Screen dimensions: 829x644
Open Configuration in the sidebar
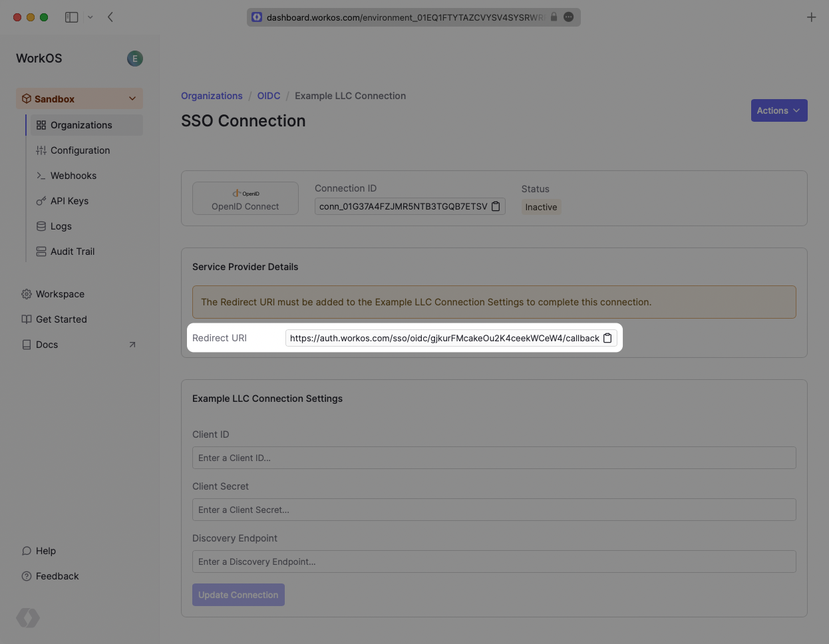pos(80,150)
